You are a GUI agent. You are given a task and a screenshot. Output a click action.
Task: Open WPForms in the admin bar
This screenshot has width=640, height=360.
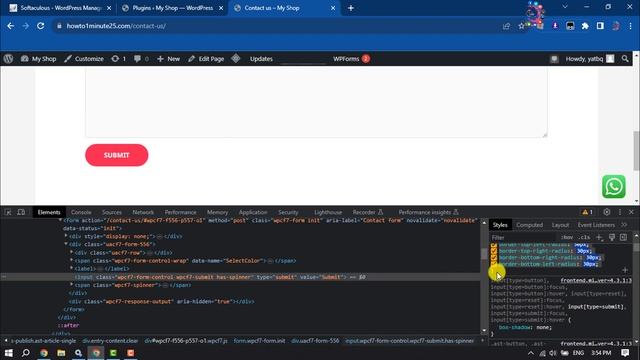351,59
